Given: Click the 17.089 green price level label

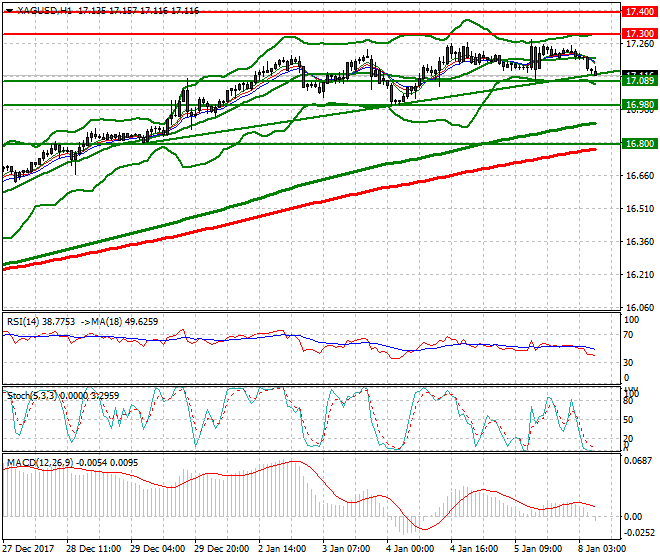Looking at the screenshot, I should point(639,80).
